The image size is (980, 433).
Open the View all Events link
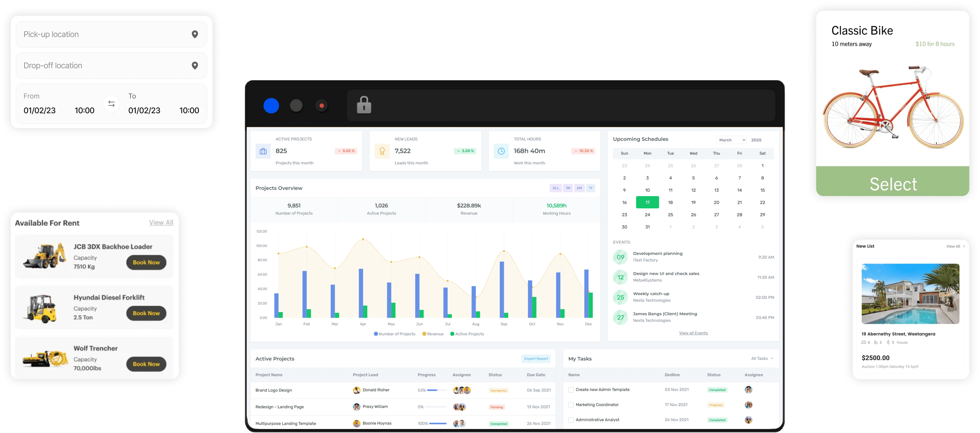(x=693, y=333)
